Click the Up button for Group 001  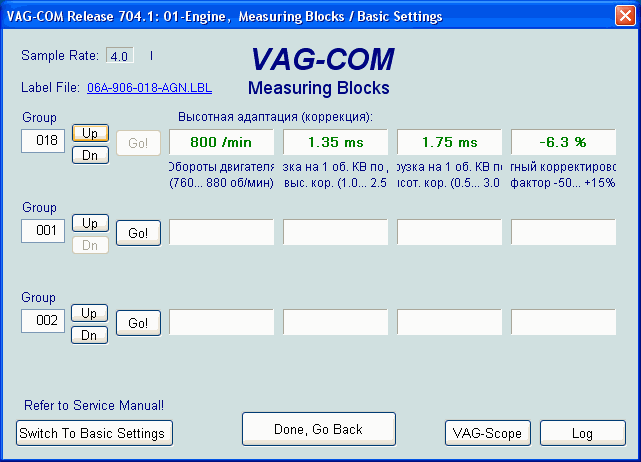[x=90, y=223]
